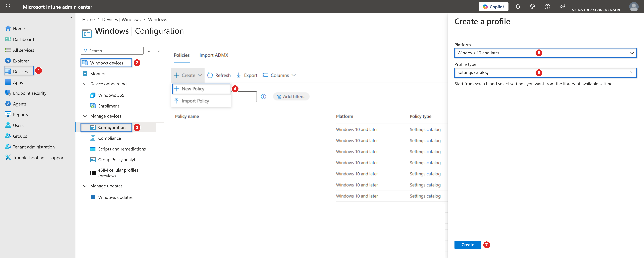Click Devices | Windows breadcrumb link
This screenshot has width=644, height=258.
(121, 19)
